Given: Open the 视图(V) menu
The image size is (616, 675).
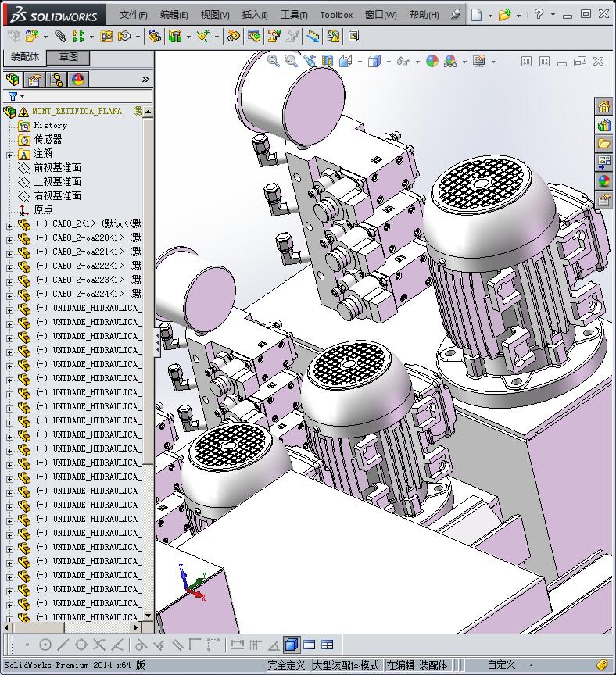Looking at the screenshot, I should point(215,15).
